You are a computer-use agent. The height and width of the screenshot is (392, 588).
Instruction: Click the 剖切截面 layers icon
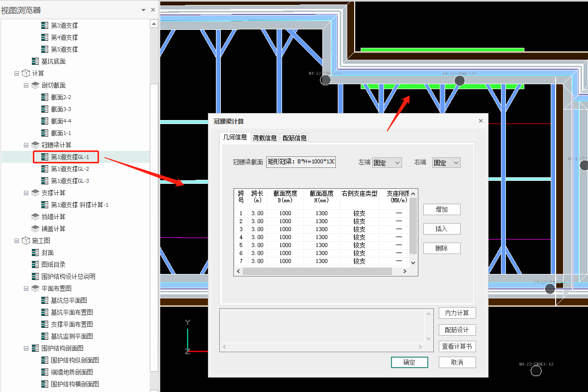point(35,85)
